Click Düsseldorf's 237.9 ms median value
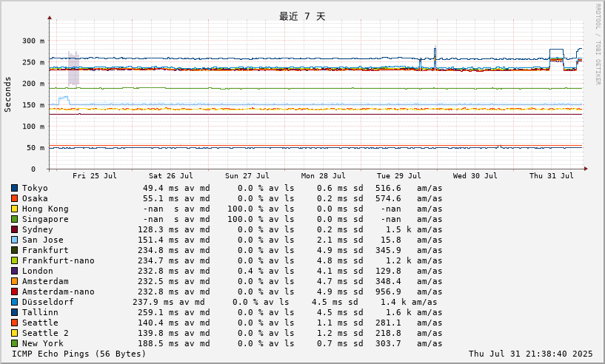605x364 pixels. [153, 303]
